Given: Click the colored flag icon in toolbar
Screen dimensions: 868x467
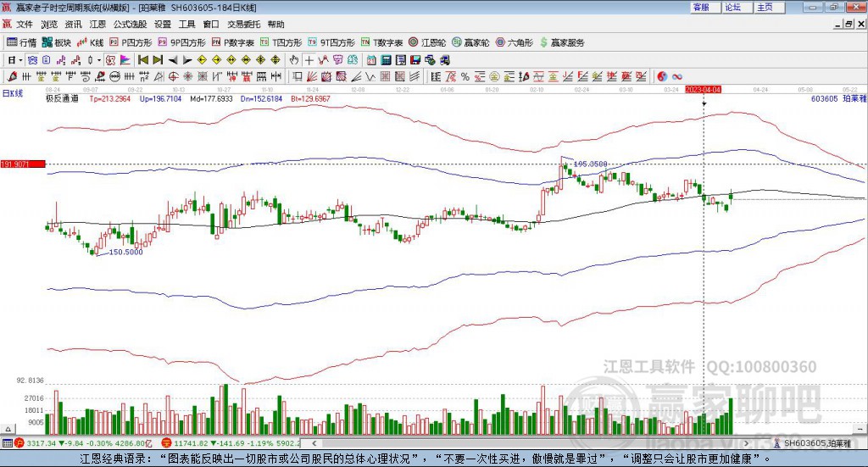Looking at the screenshot, I should coord(125,60).
